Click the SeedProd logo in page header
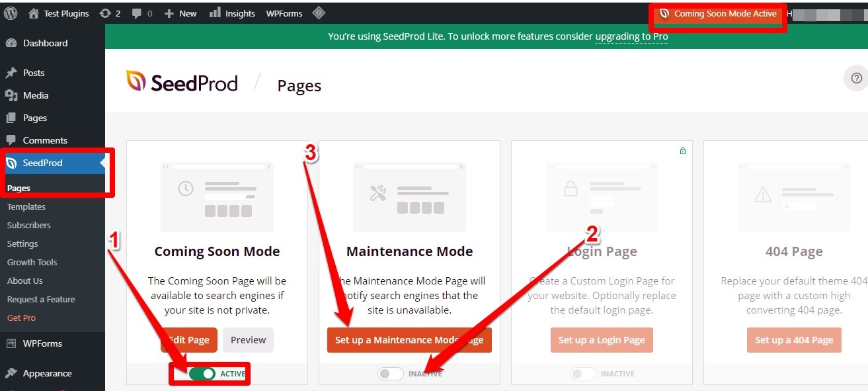 click(x=182, y=82)
